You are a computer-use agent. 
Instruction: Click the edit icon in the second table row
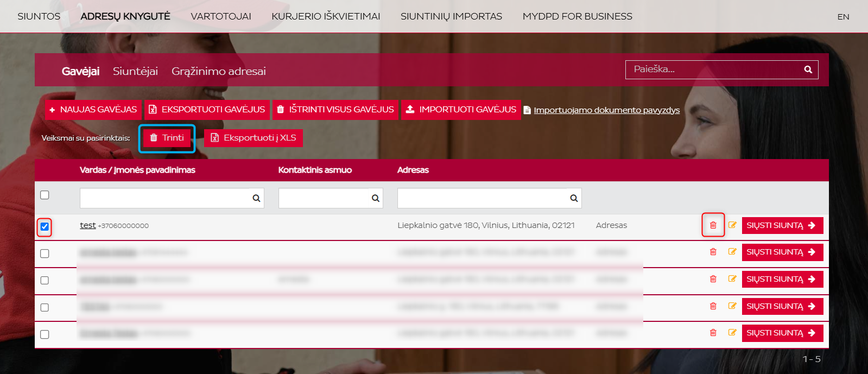pyautogui.click(x=732, y=252)
